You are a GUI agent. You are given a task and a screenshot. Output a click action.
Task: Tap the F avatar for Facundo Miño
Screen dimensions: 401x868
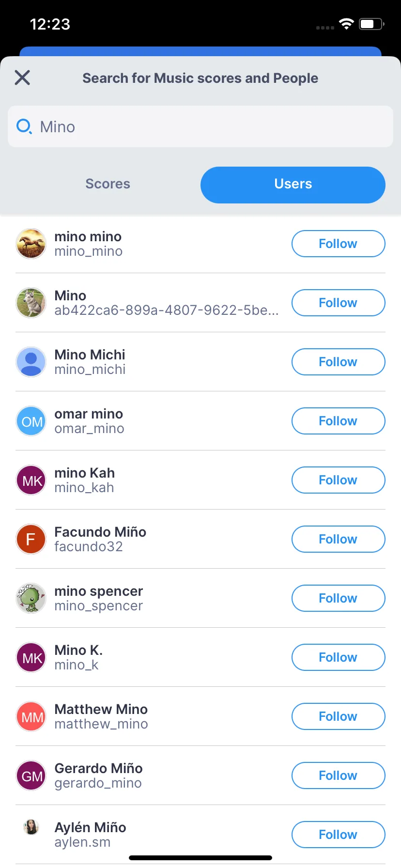click(x=31, y=539)
